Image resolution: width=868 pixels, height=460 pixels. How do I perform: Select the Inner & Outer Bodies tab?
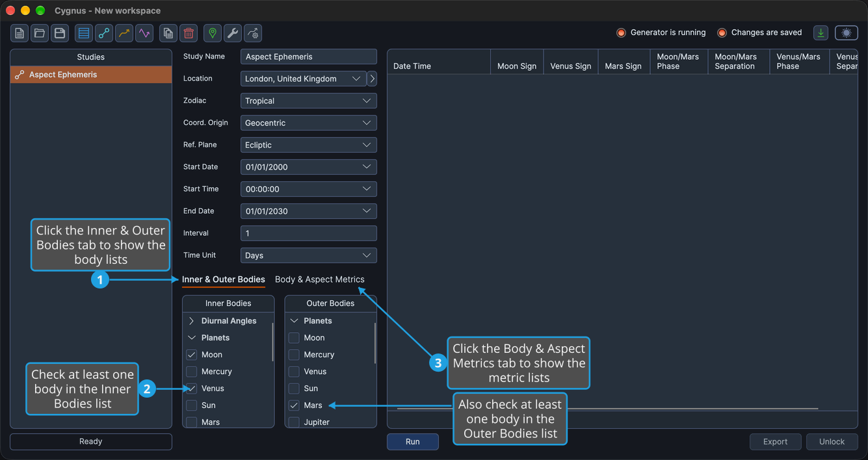pos(224,279)
